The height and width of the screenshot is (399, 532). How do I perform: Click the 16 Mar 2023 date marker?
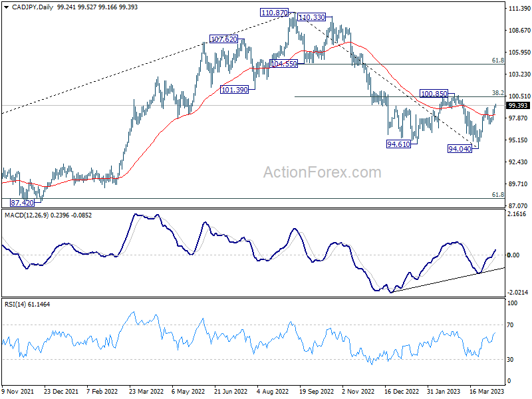(x=485, y=392)
